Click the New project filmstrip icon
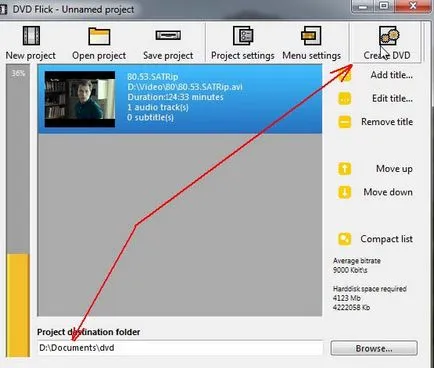This screenshot has width=434, height=368. pos(31,36)
